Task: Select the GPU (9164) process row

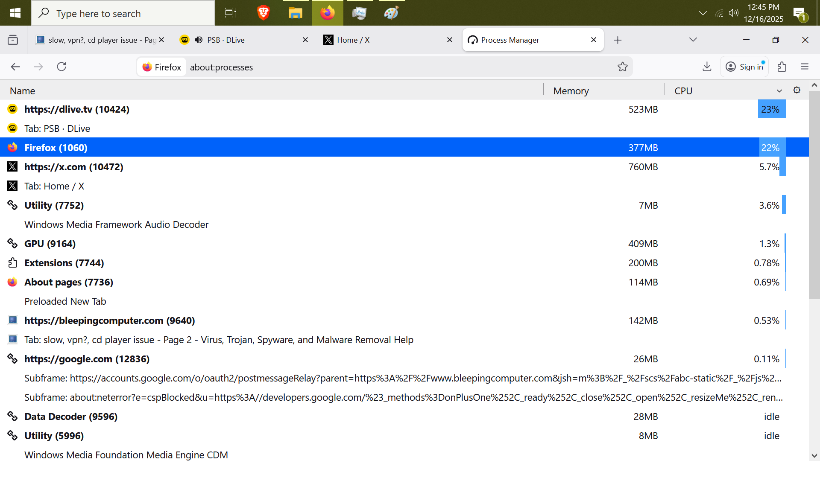Action: tap(404, 244)
